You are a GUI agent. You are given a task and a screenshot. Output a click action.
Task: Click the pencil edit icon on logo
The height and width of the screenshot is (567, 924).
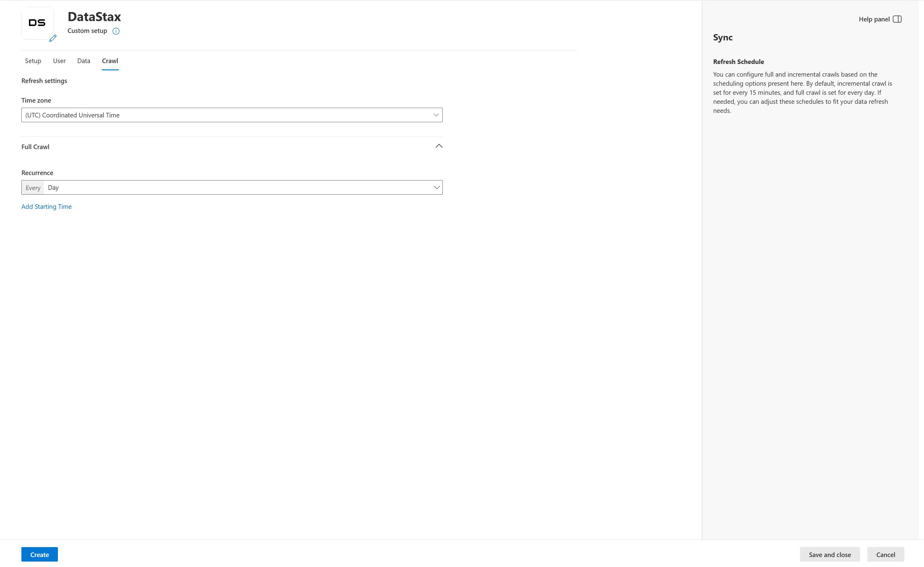click(53, 38)
